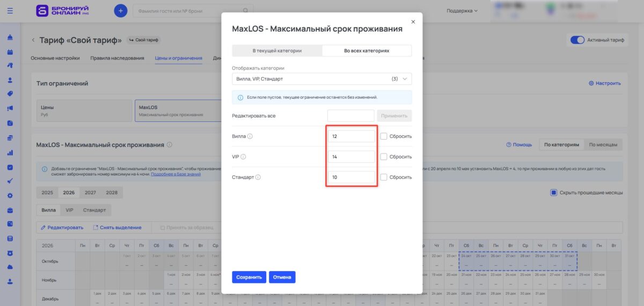
Task: Open the megaphone sidebar icon
Action: [x=10, y=108]
